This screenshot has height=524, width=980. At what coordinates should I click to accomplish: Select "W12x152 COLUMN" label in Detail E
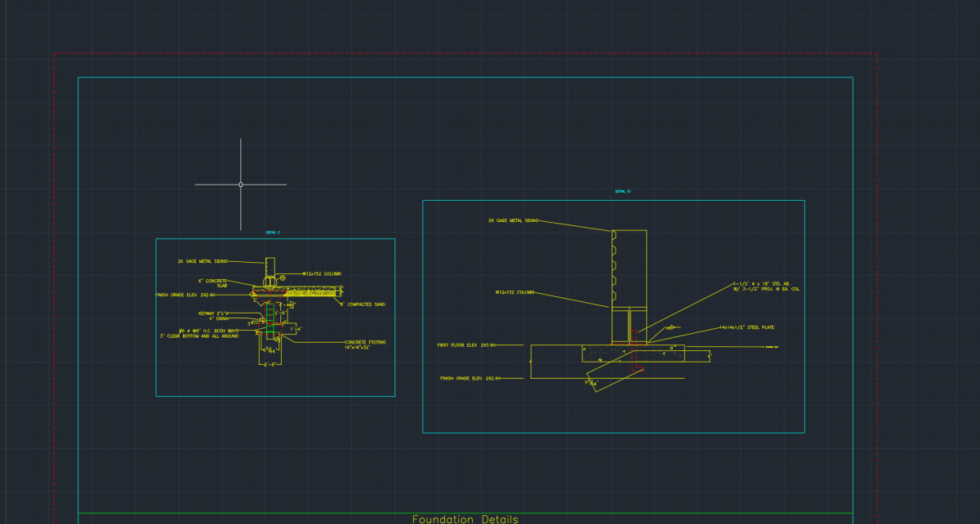(x=321, y=273)
